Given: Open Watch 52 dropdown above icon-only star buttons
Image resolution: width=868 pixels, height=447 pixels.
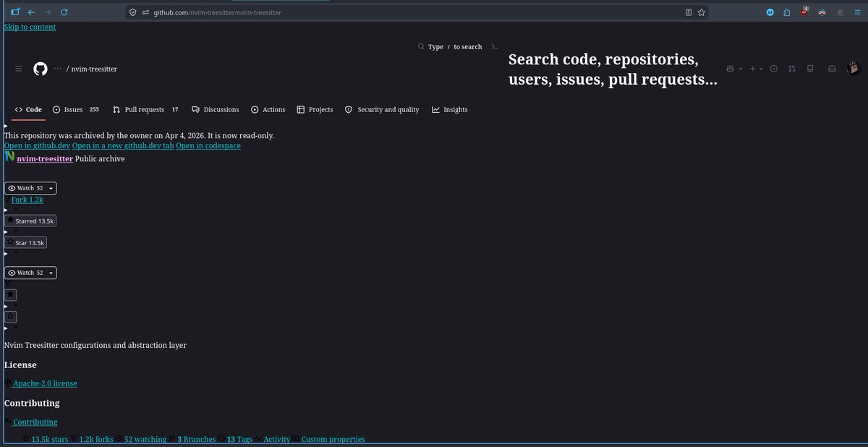Looking at the screenshot, I should 30,273.
